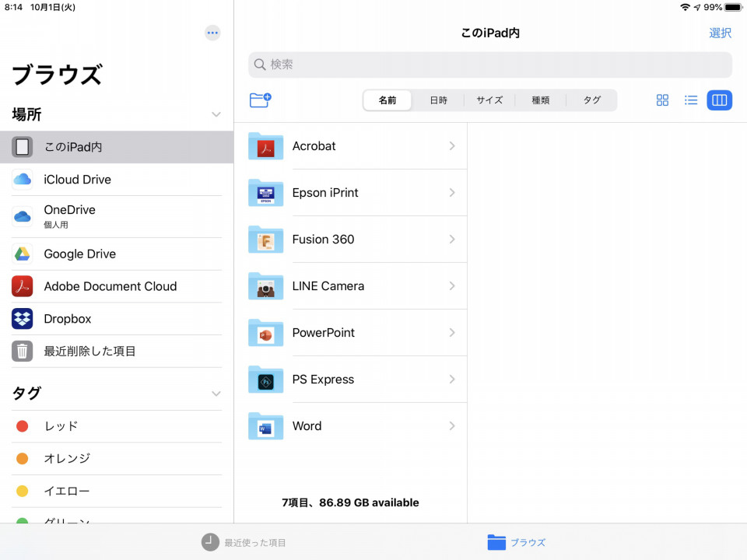Click the Dropbox icon
This screenshot has height=560, width=747.
(22, 319)
